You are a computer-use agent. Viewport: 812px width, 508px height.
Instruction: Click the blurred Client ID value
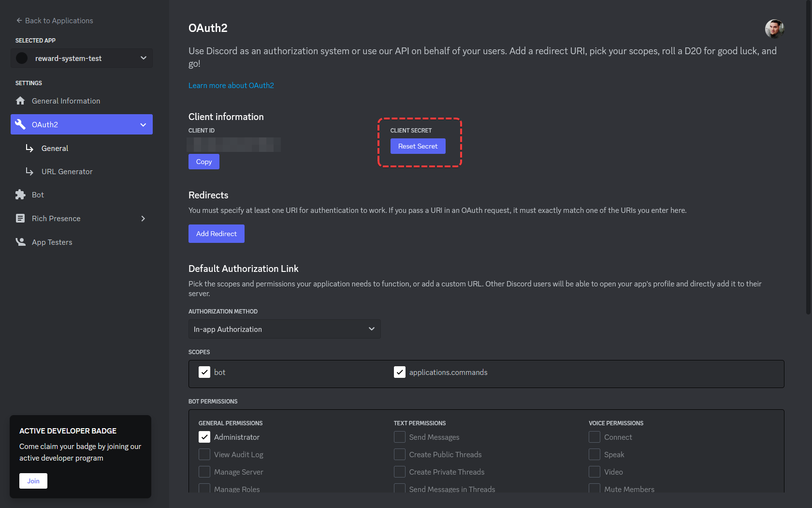tap(234, 144)
